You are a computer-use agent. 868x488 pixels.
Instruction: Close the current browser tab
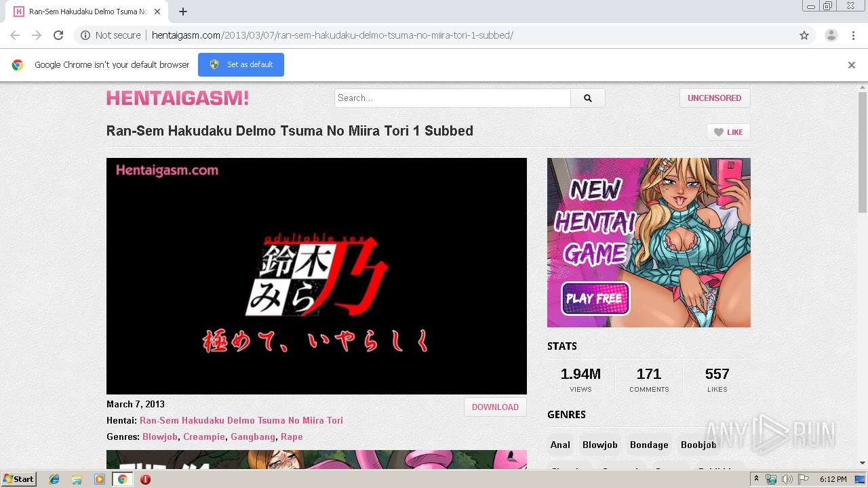click(157, 12)
